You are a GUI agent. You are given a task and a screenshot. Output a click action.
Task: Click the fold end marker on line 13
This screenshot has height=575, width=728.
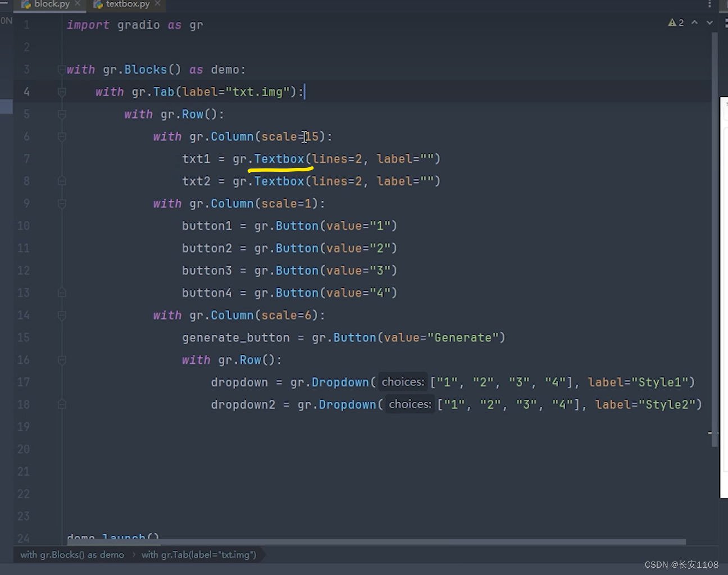pyautogui.click(x=62, y=293)
